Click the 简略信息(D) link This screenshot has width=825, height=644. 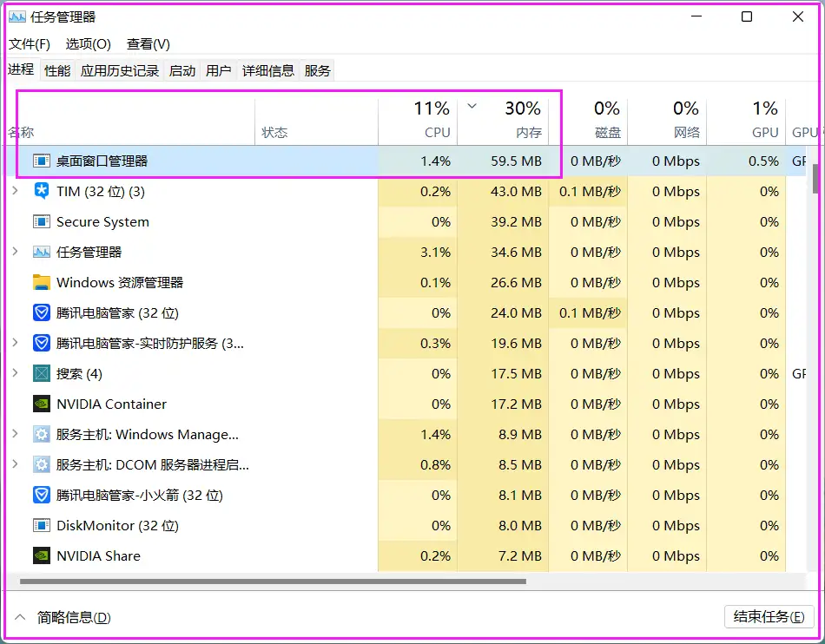click(x=74, y=617)
